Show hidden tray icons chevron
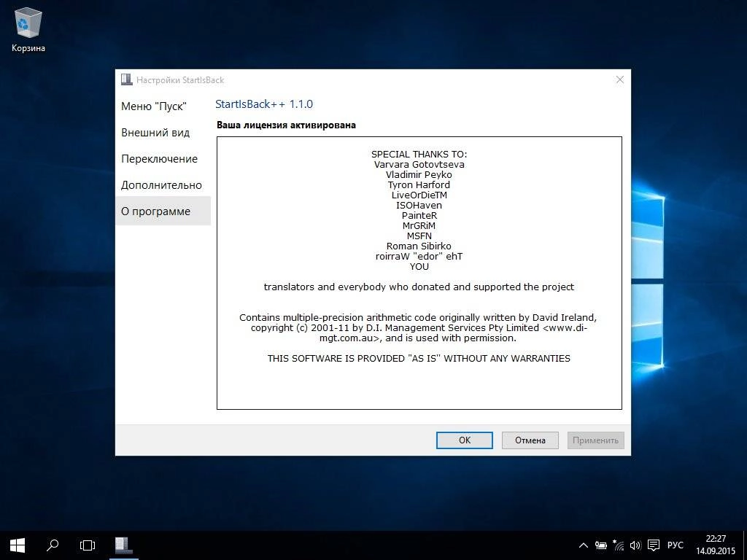Viewport: 747px width, 560px height. point(583,545)
